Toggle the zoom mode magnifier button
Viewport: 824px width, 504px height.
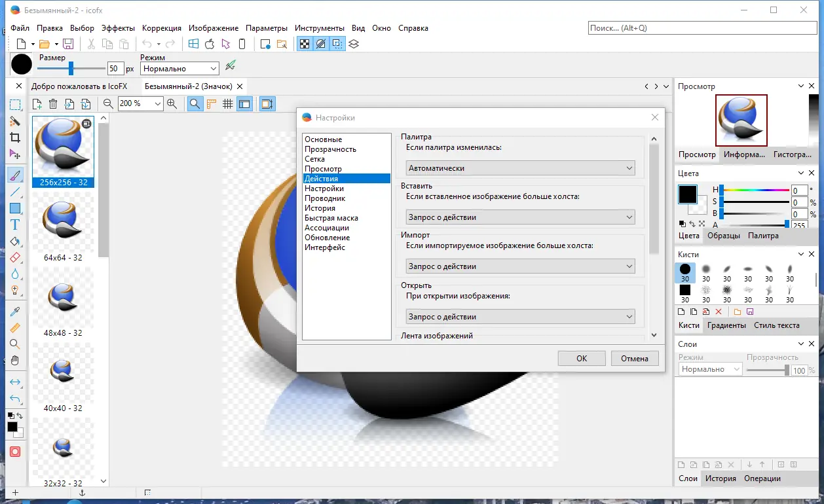click(195, 103)
